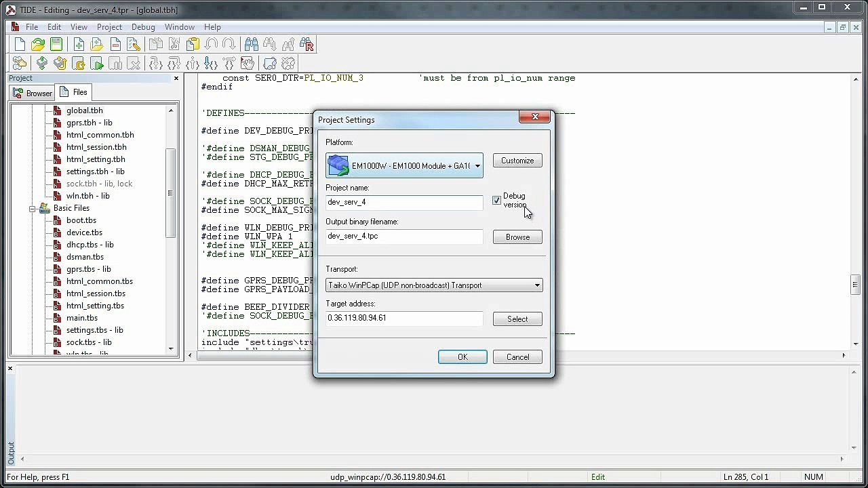Click the file properties checklist icon
This screenshot has width=868, height=488.
(134, 45)
